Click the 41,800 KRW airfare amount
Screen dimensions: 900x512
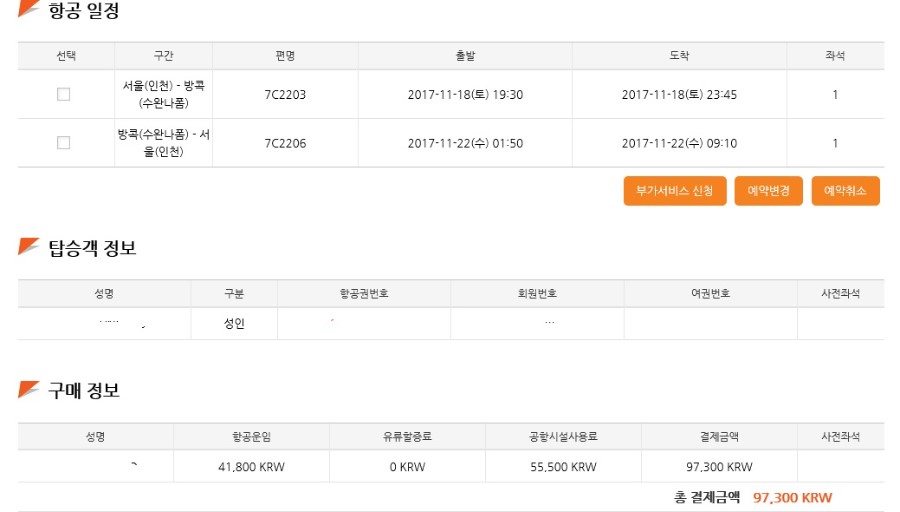click(x=251, y=466)
